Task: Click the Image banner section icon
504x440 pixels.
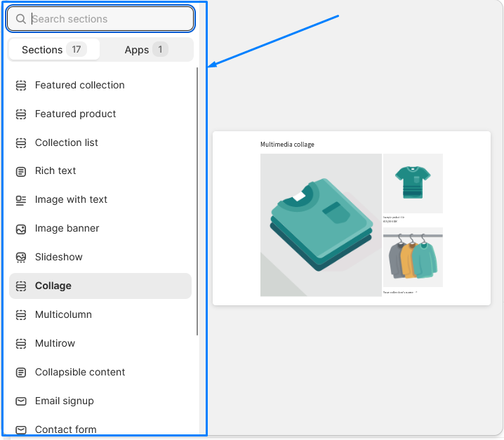Action: coord(21,229)
